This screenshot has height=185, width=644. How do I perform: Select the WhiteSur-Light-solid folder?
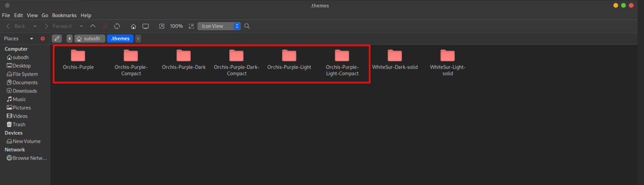coord(448,63)
